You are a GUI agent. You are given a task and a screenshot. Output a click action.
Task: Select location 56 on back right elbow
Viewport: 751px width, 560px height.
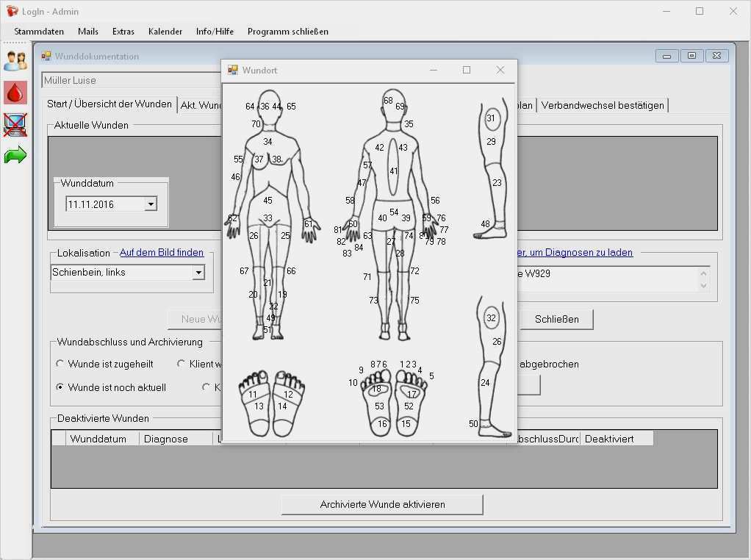tap(435, 200)
